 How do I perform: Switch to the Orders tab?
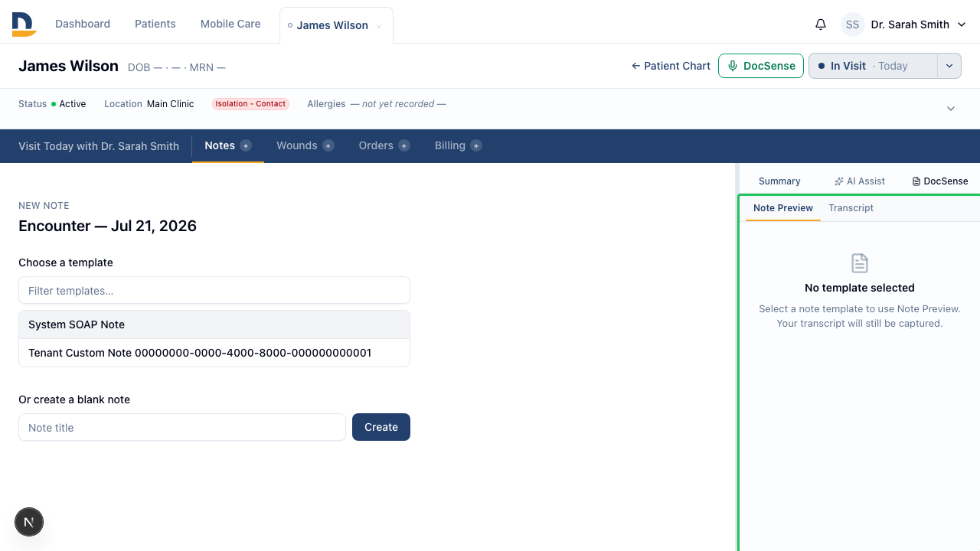pyautogui.click(x=376, y=145)
